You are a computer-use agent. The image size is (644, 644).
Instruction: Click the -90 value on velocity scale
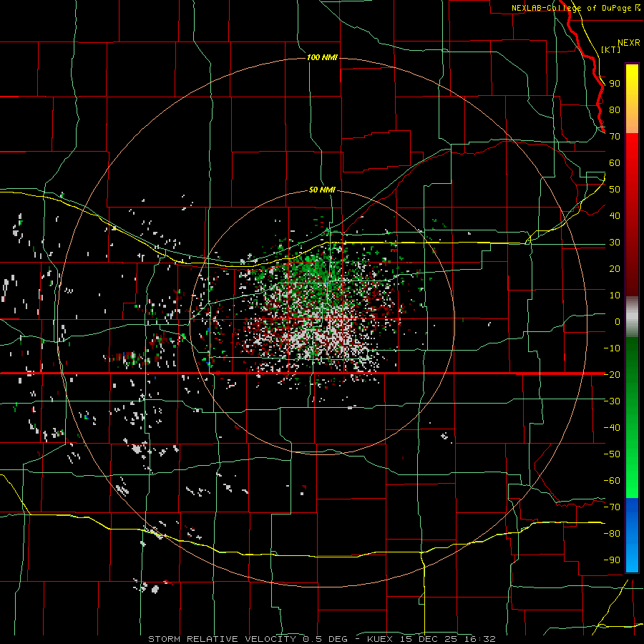[x=612, y=560]
